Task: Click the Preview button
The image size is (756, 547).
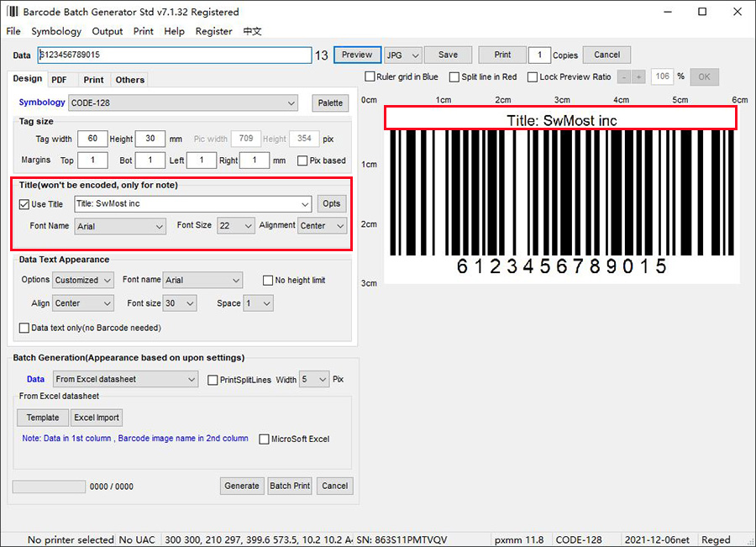Action: (357, 55)
